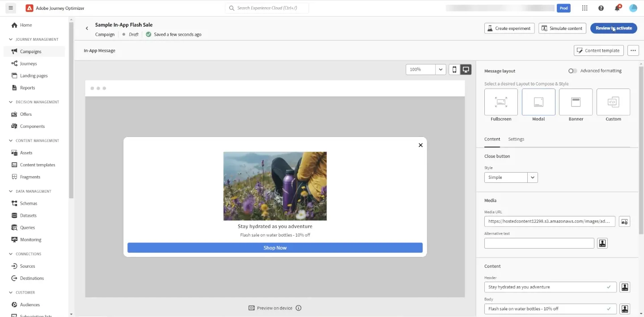This screenshot has height=317, width=644.
Task: Click Review to activate button
Action: [x=614, y=28]
